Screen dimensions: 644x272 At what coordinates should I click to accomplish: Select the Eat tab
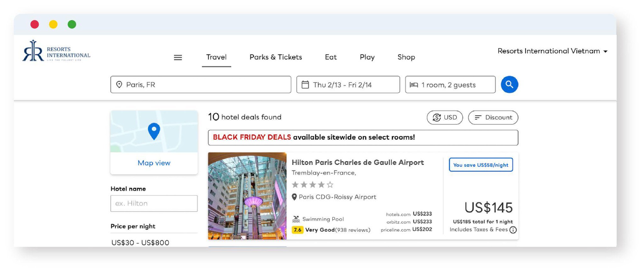click(331, 57)
